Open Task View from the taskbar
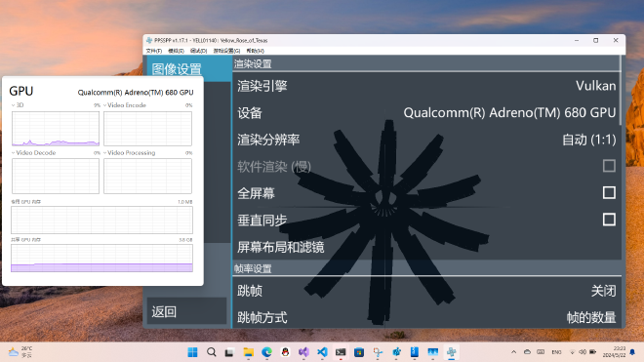The width and height of the screenshot is (644, 362). [x=229, y=352]
